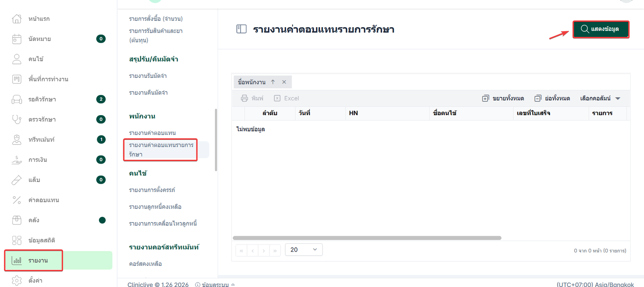Click the dashboard icon beside ข้อมูลสถิติ
The image size is (644, 287).
click(x=17, y=240)
